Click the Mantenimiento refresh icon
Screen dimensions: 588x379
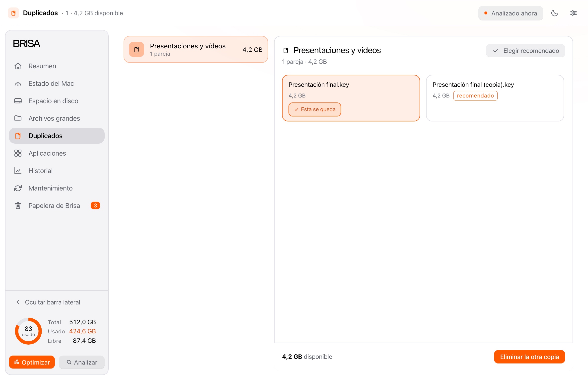tap(18, 188)
